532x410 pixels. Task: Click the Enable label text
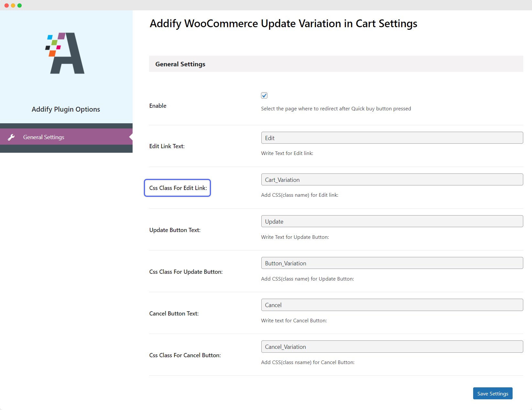(158, 106)
